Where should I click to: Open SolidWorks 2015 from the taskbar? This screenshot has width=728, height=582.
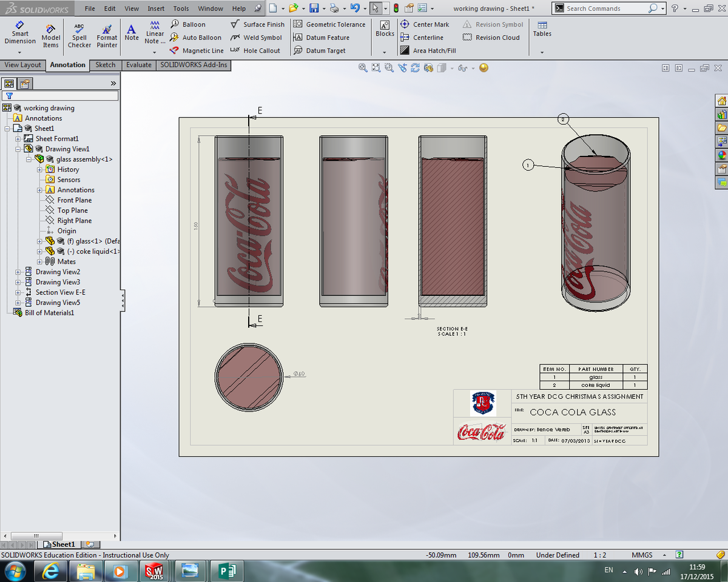click(x=156, y=570)
